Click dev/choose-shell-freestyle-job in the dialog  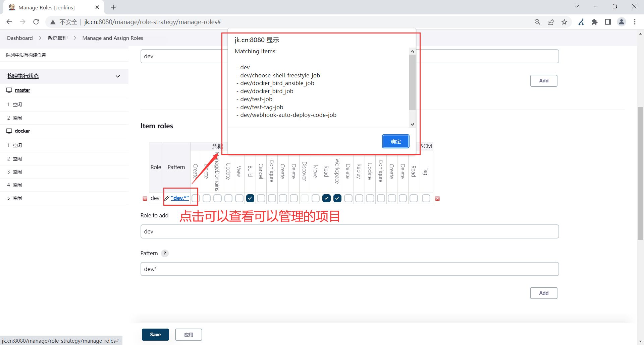coord(280,75)
